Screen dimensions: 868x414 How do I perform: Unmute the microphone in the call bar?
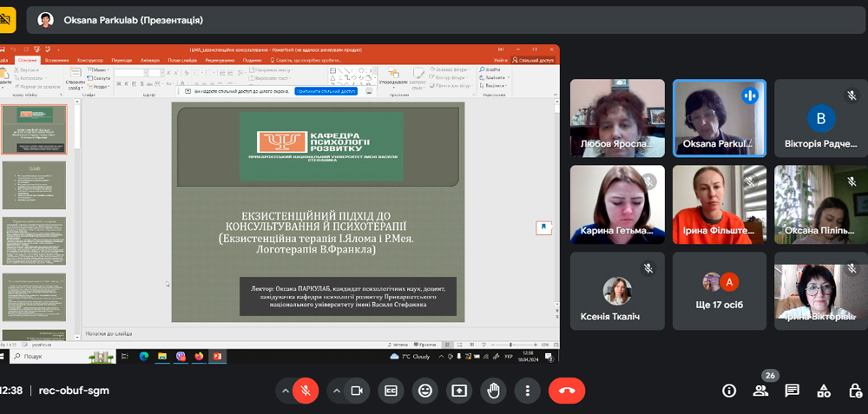tap(305, 391)
